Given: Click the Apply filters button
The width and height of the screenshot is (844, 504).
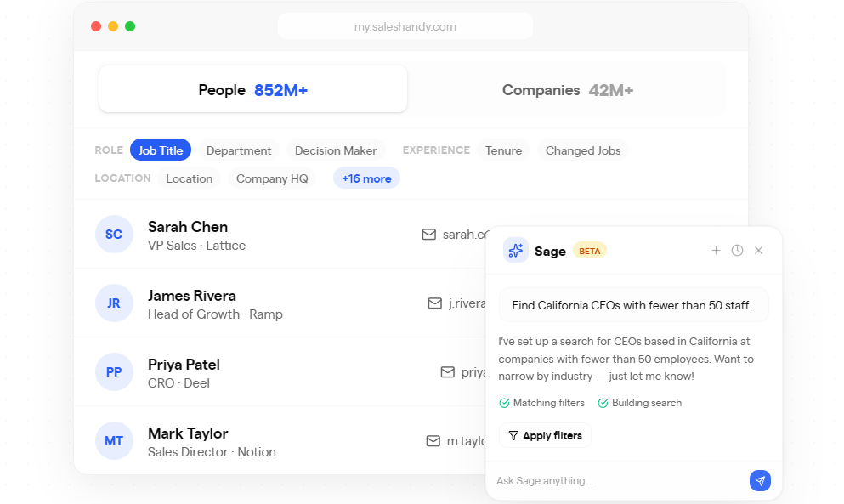Looking at the screenshot, I should pyautogui.click(x=545, y=435).
